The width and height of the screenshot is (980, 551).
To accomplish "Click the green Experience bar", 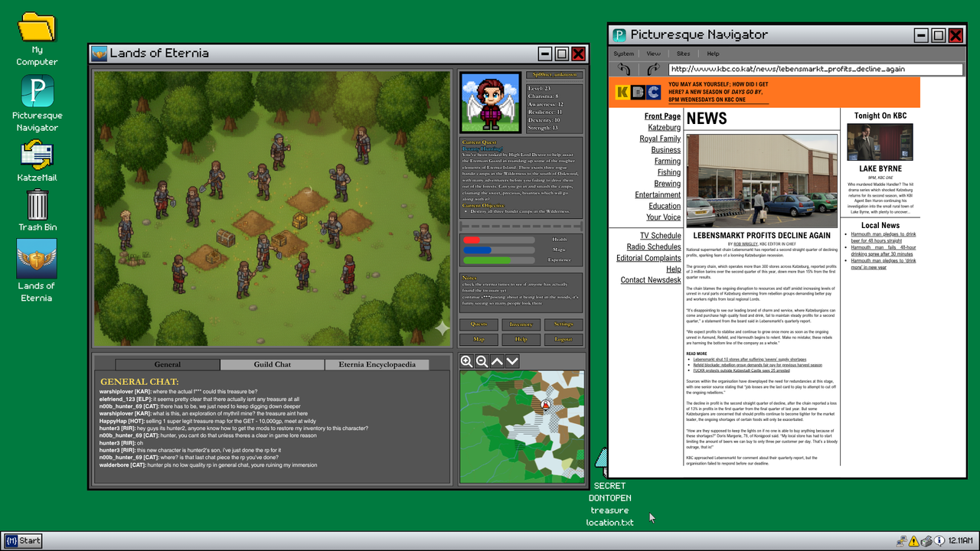I will pyautogui.click(x=498, y=260).
